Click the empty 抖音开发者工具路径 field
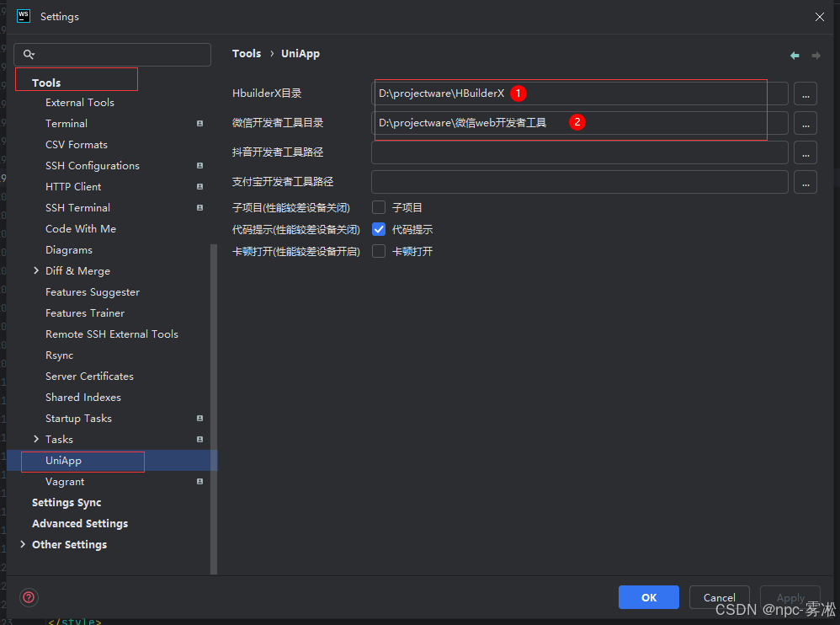 (580, 152)
